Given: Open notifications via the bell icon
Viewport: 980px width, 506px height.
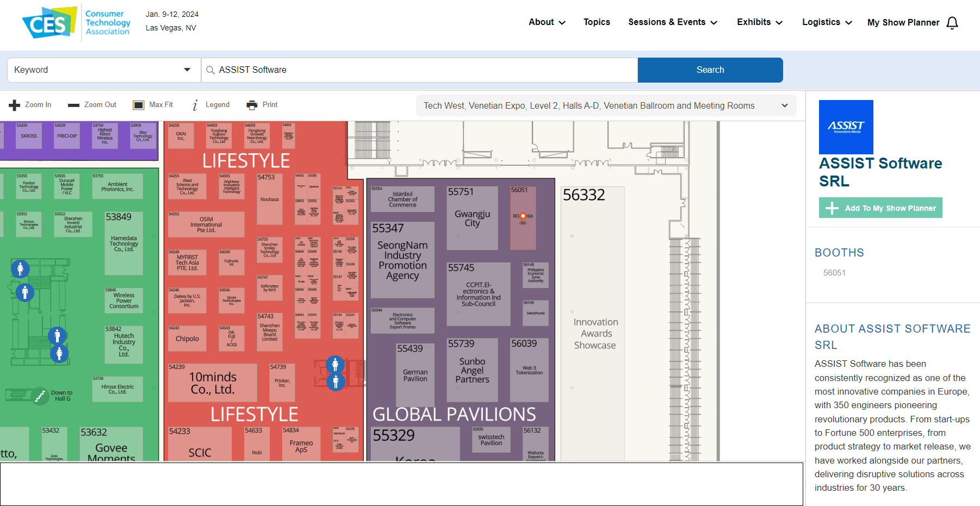Looking at the screenshot, I should (x=952, y=23).
